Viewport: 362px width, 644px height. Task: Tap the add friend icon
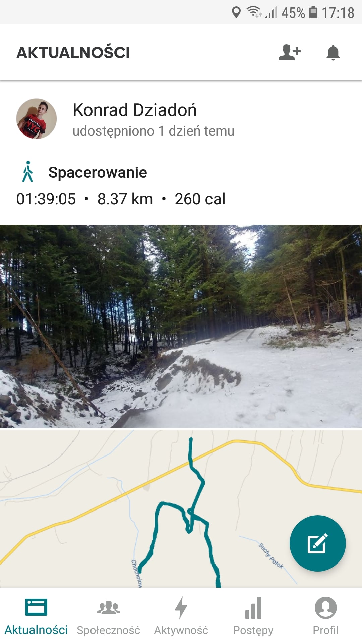290,52
